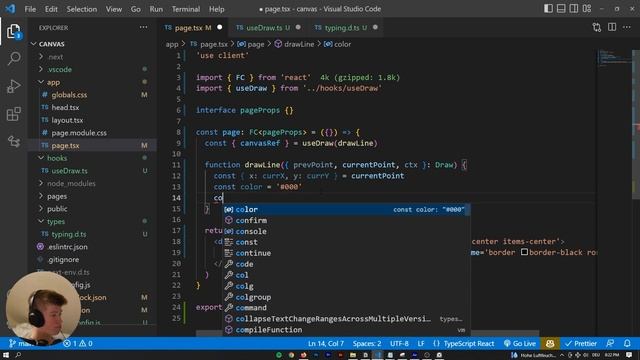Open head.tsx in explorer

[x=65, y=107]
